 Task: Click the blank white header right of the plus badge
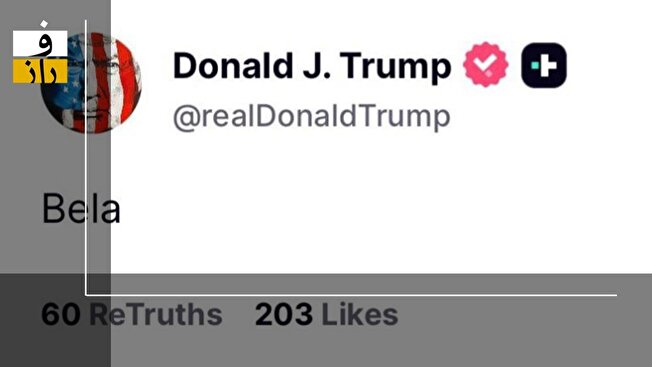tap(609, 67)
